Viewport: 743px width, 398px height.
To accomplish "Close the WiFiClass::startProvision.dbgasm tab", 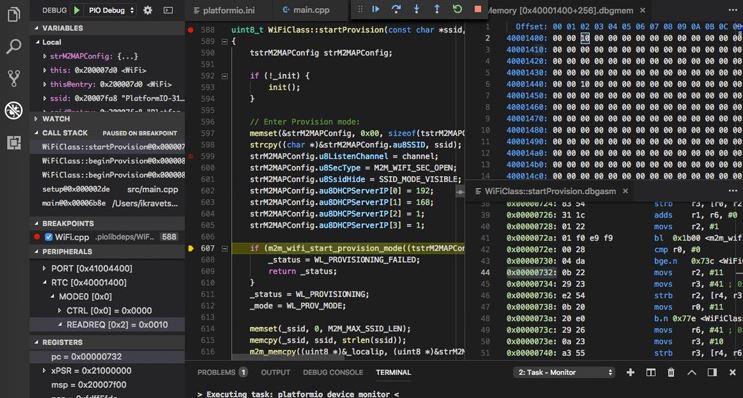I will coord(625,191).
